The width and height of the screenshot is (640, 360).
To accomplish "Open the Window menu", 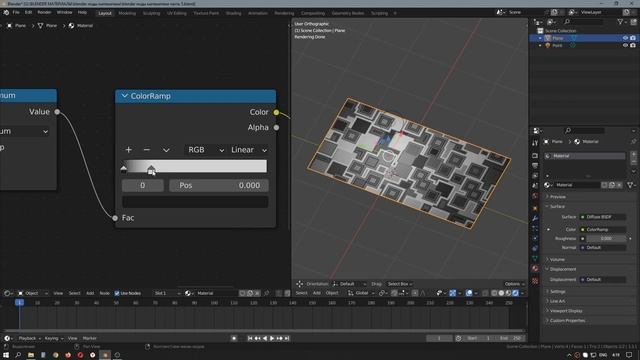I will (64, 13).
